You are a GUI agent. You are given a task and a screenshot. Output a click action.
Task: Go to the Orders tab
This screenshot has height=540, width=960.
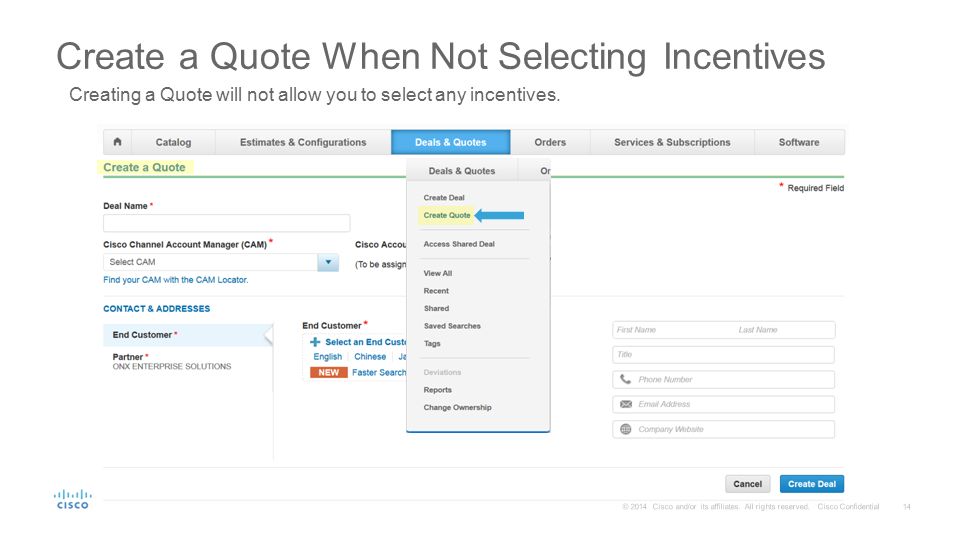pyautogui.click(x=550, y=142)
